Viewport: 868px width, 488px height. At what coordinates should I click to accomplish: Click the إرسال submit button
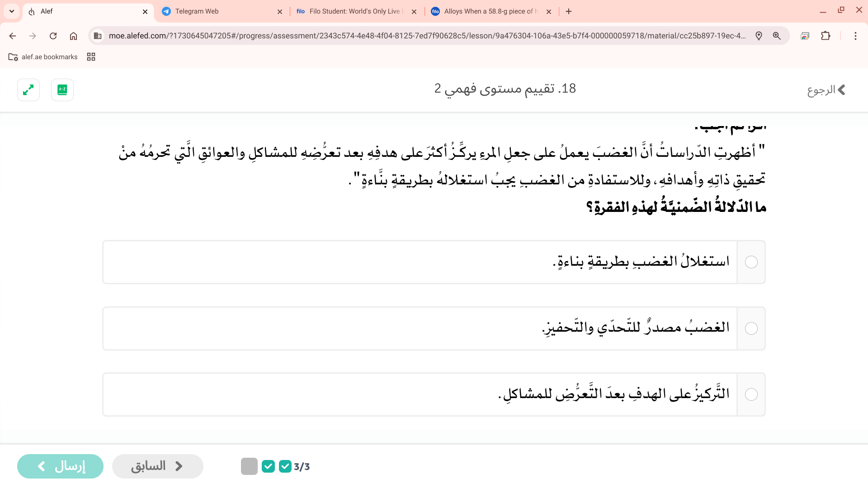click(x=60, y=466)
